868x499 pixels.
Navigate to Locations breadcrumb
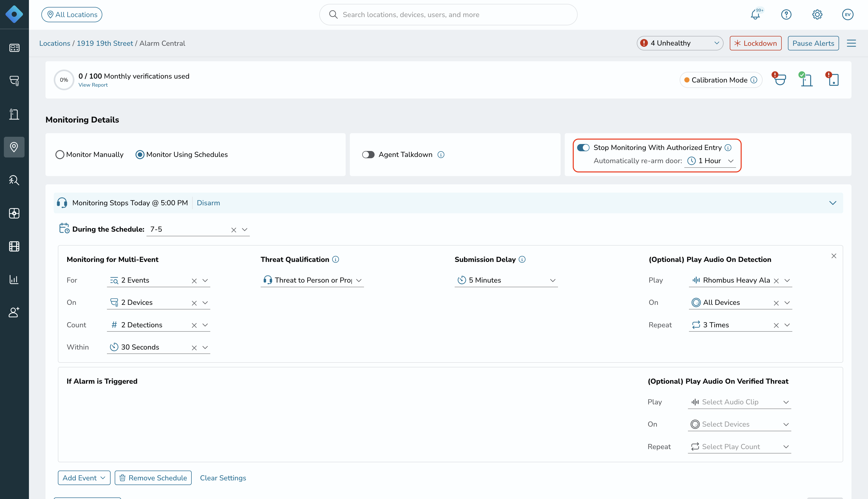click(x=55, y=43)
